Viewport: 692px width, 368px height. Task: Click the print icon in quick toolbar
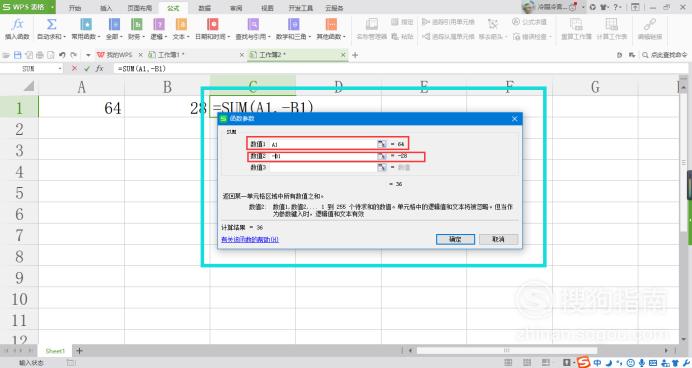coord(40,55)
